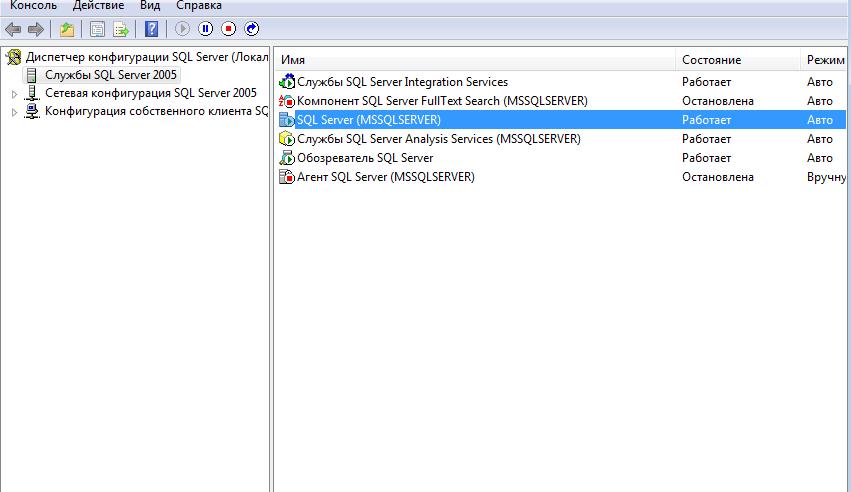
Task: Go back with the left arrow toolbar icon
Action: (x=13, y=29)
